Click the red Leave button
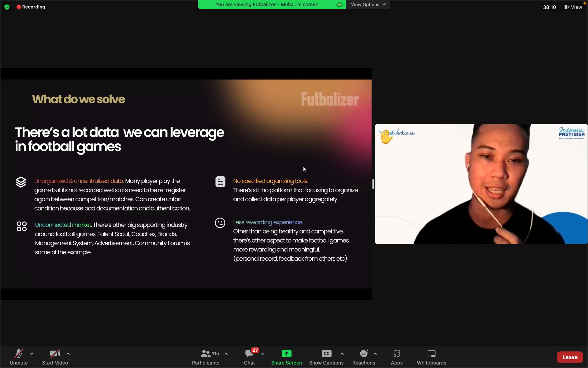Screen dimensions: 588x368 pos(570,357)
